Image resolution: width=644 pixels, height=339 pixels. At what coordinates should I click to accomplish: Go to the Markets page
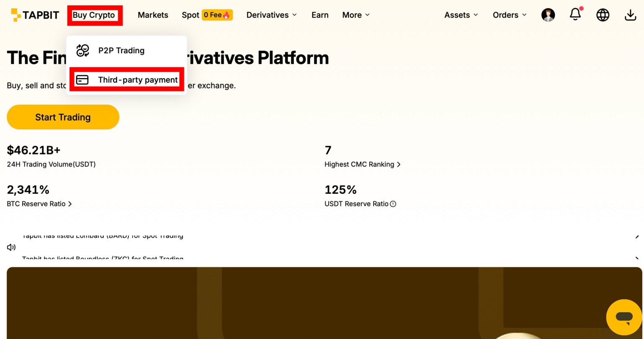pyautogui.click(x=153, y=15)
